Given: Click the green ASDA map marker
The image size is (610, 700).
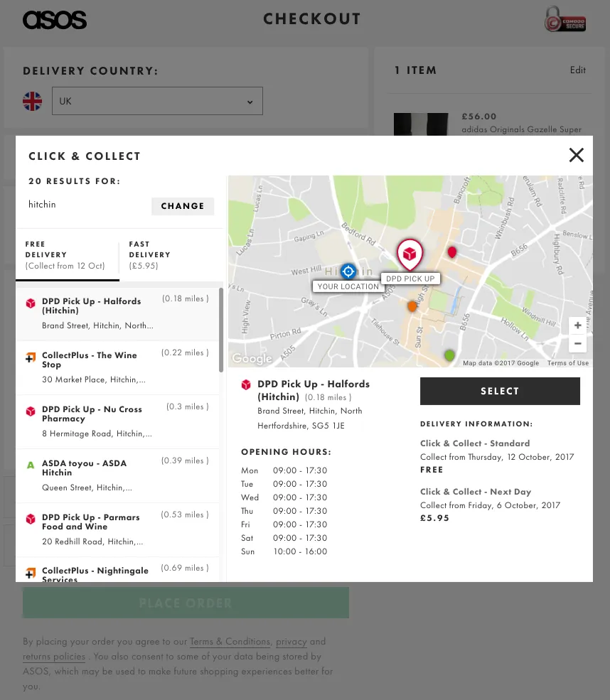Looking at the screenshot, I should pos(449,355).
